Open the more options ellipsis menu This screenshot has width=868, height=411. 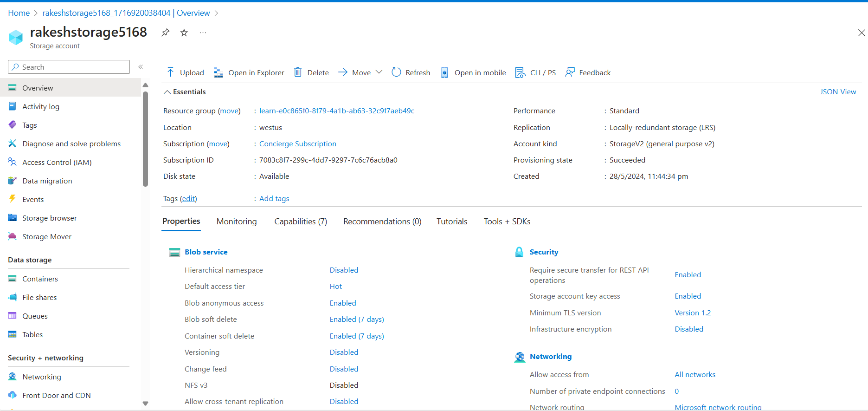(x=203, y=33)
